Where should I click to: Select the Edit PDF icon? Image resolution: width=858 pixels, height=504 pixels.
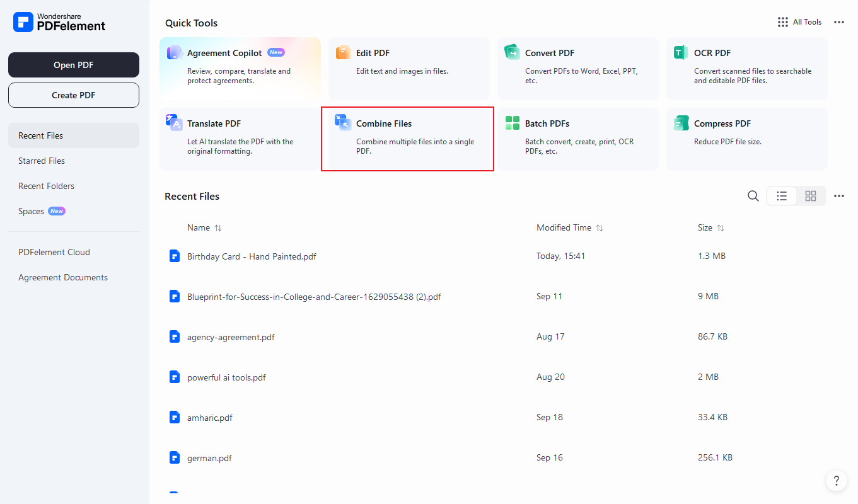[344, 53]
